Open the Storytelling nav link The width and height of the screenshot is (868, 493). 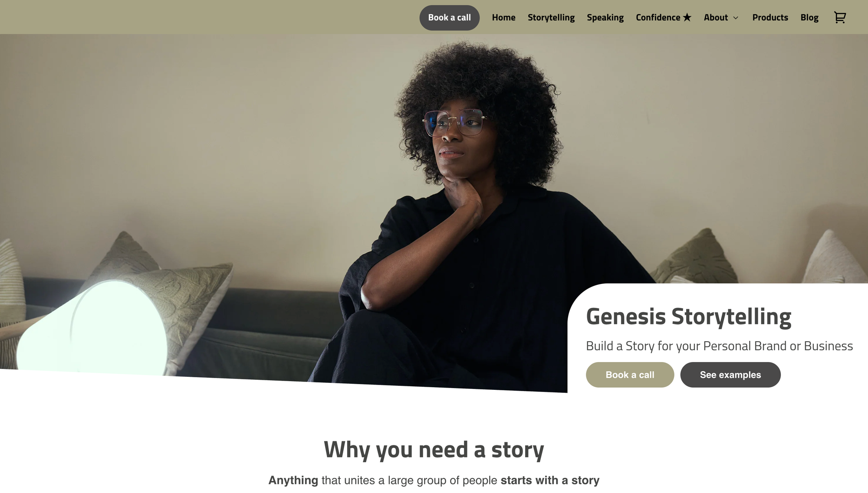click(551, 17)
